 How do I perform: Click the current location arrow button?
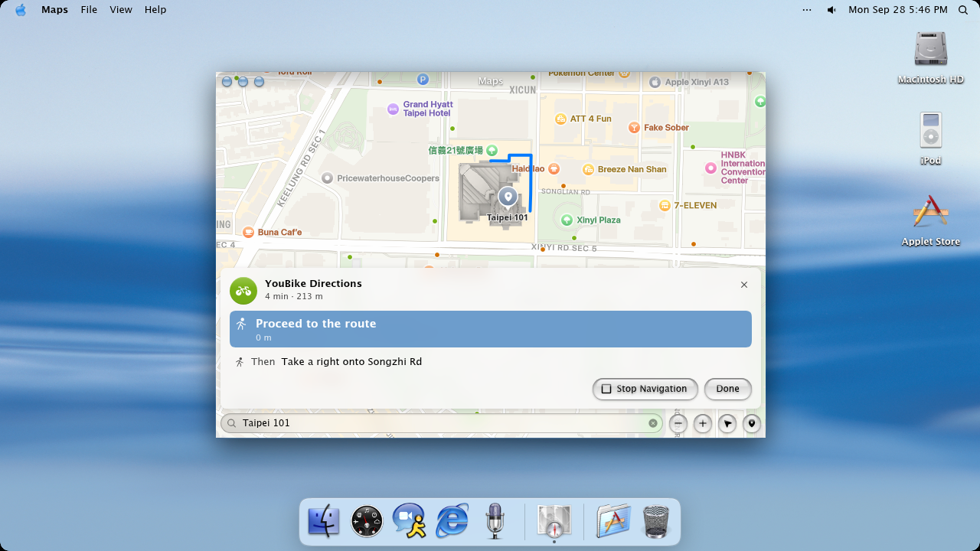(x=727, y=423)
